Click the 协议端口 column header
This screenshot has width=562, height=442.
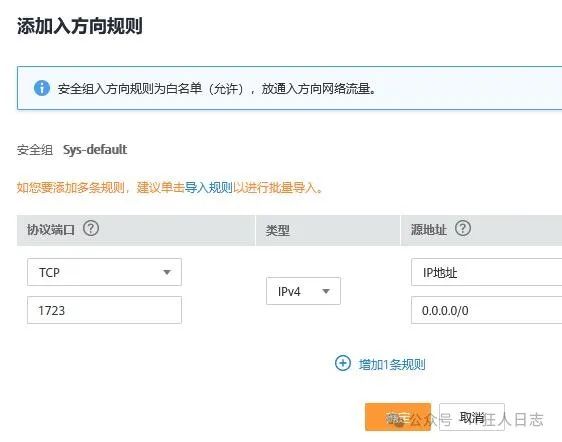pyautogui.click(x=51, y=229)
